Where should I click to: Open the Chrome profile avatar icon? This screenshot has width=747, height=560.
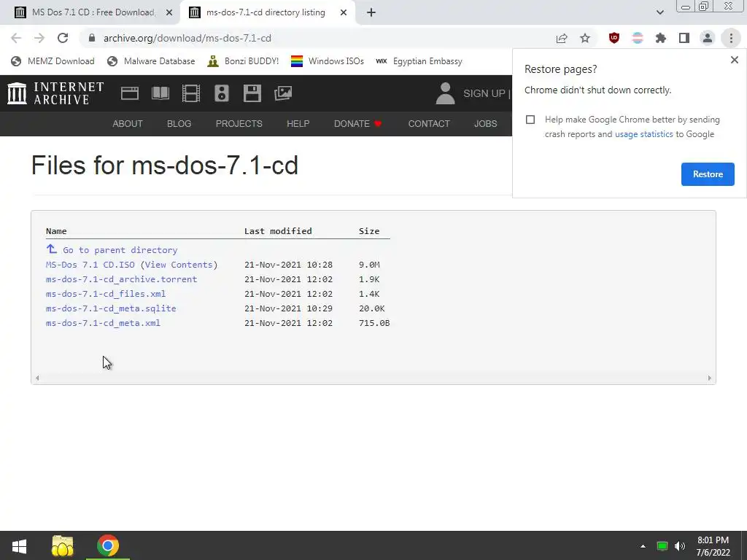coord(708,38)
